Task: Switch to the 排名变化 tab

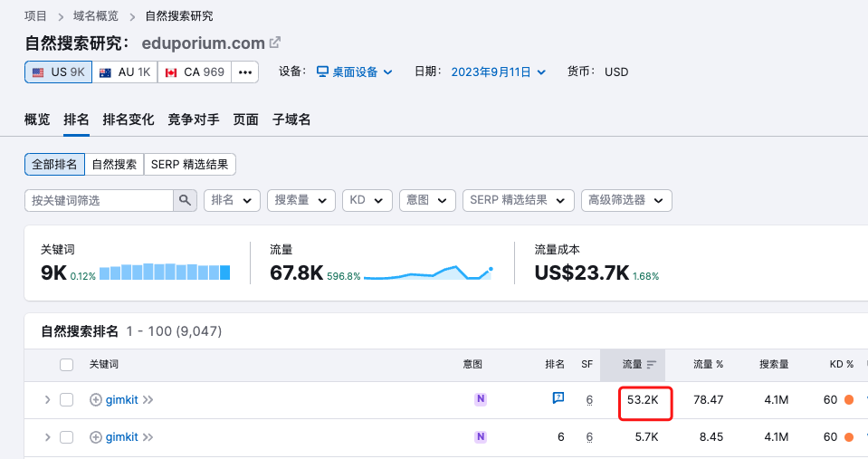Action: pos(129,120)
